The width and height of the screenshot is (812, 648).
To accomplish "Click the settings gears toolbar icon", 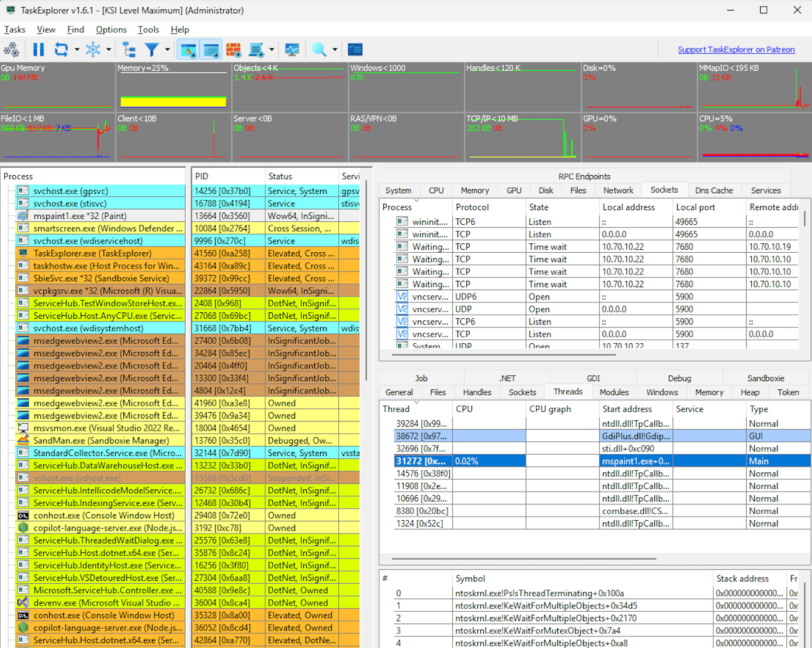I will tap(11, 50).
